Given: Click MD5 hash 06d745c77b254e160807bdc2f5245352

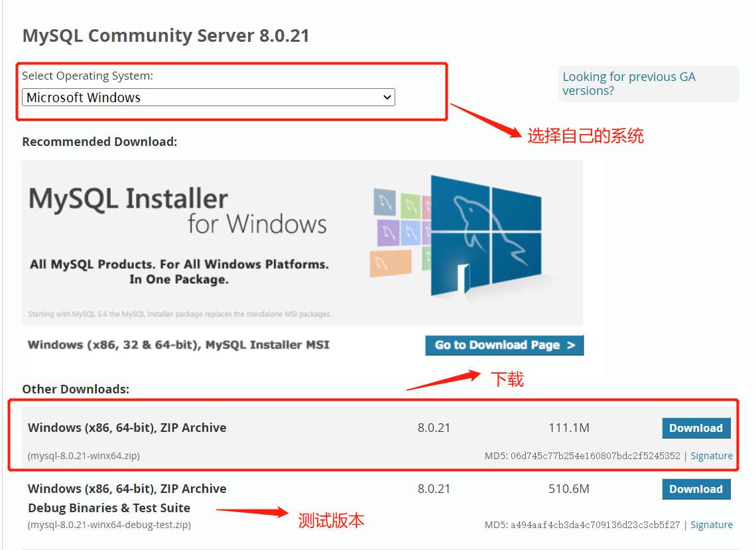Looking at the screenshot, I should point(596,456).
